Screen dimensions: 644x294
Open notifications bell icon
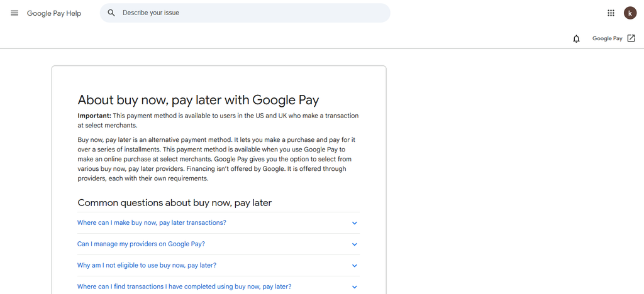tap(576, 38)
